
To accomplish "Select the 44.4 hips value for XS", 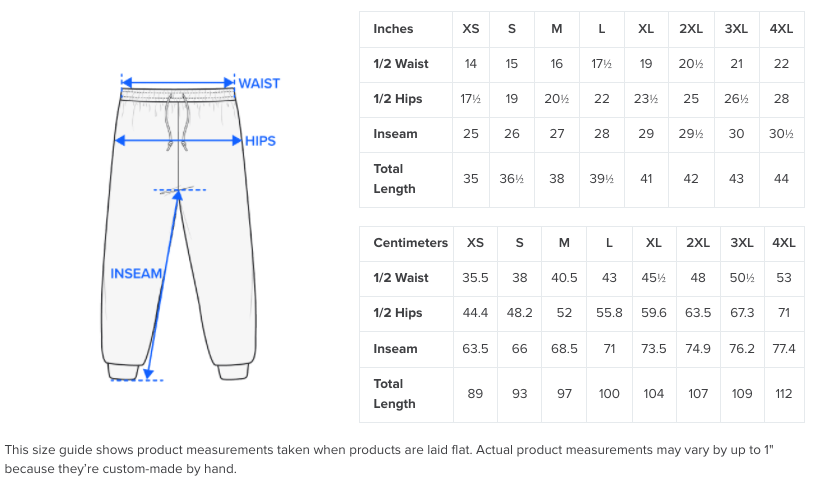I will click(475, 313).
